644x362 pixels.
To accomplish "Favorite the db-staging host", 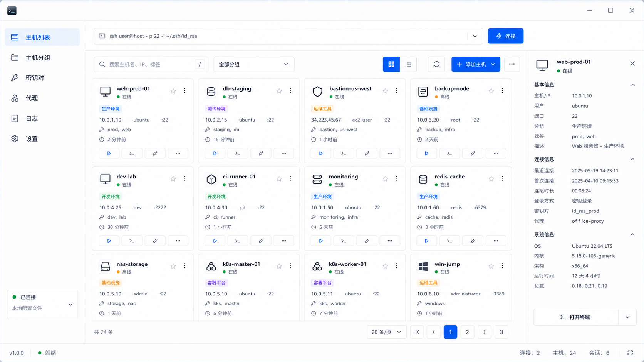I will point(279,91).
